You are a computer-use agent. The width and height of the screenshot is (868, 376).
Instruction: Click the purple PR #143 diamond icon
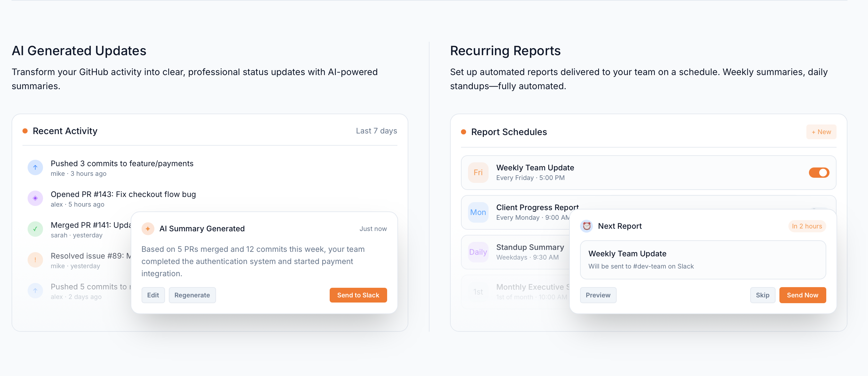pos(35,198)
